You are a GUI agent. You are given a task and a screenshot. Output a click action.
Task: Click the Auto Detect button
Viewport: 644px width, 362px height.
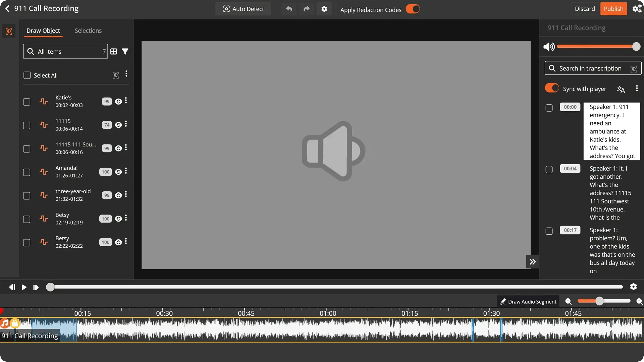pyautogui.click(x=243, y=9)
